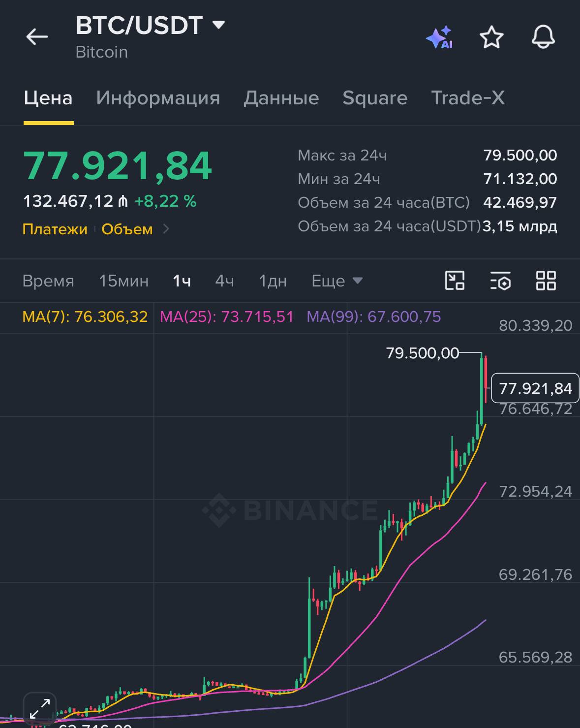Open the AI sparkle assistant icon
Image resolution: width=580 pixels, height=728 pixels.
439,37
